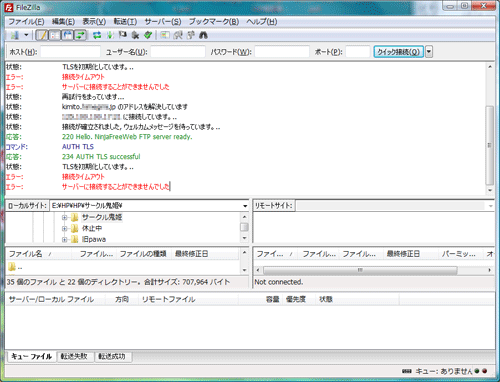This screenshot has width=500, height=382.
Task: Focus the パスワード(W) password field
Action: 282,52
